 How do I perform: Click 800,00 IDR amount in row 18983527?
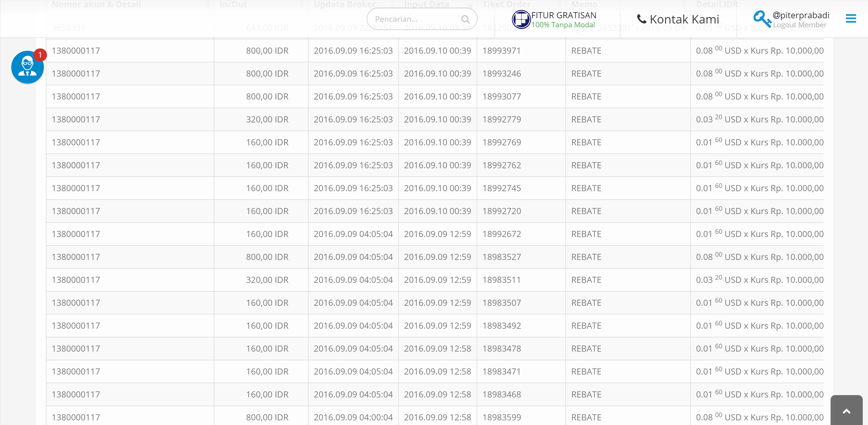pyautogui.click(x=267, y=257)
